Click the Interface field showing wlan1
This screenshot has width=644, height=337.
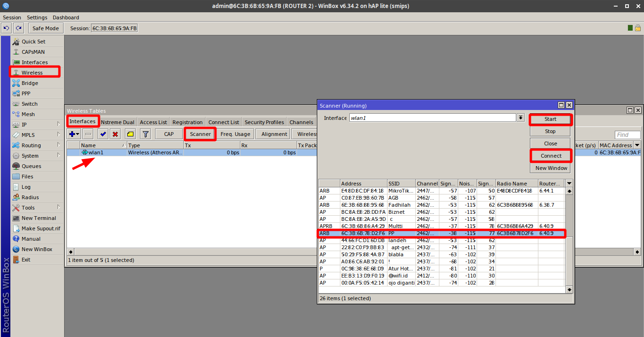click(x=432, y=118)
